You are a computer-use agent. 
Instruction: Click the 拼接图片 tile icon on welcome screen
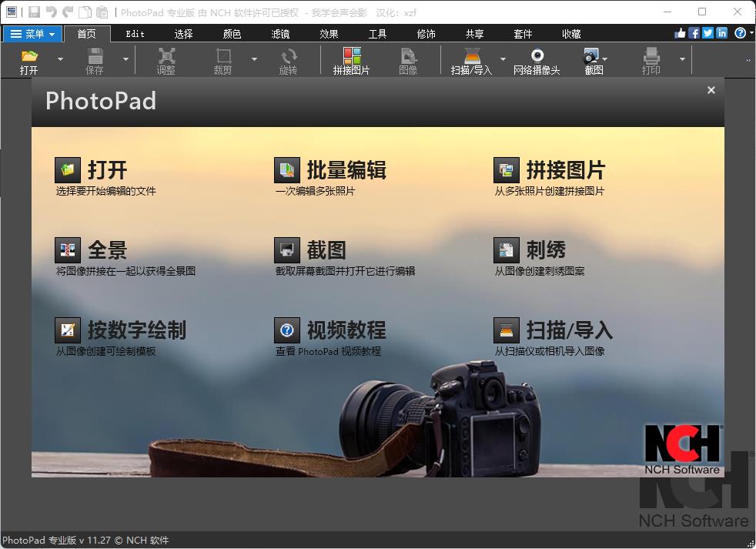(x=507, y=170)
